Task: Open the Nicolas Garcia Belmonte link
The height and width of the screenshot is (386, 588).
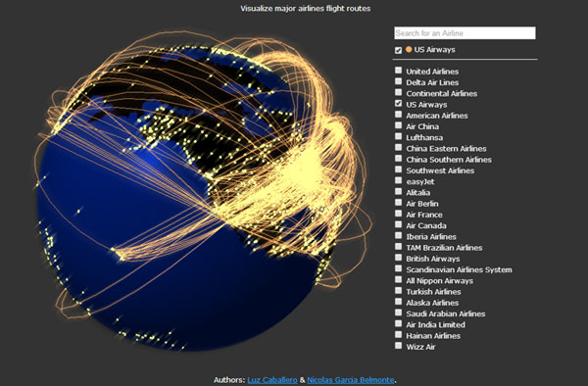Action: pos(351,380)
